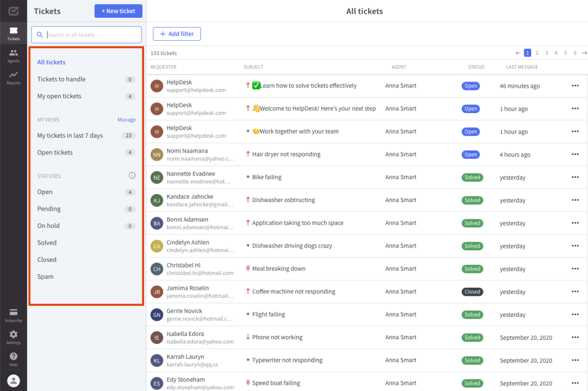Click the user profile avatar icon
The image size is (588, 391).
point(13,380)
